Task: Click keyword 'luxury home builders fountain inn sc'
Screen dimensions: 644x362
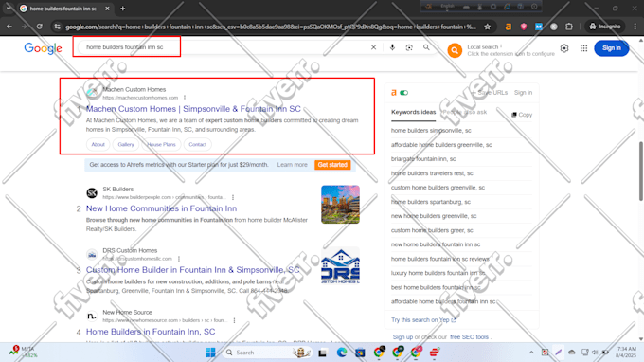Action: pyautogui.click(x=438, y=273)
